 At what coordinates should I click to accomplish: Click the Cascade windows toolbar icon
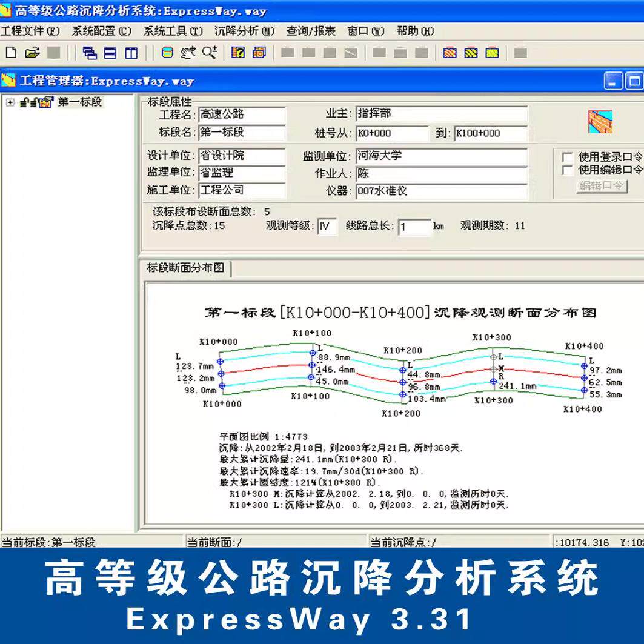[90, 53]
